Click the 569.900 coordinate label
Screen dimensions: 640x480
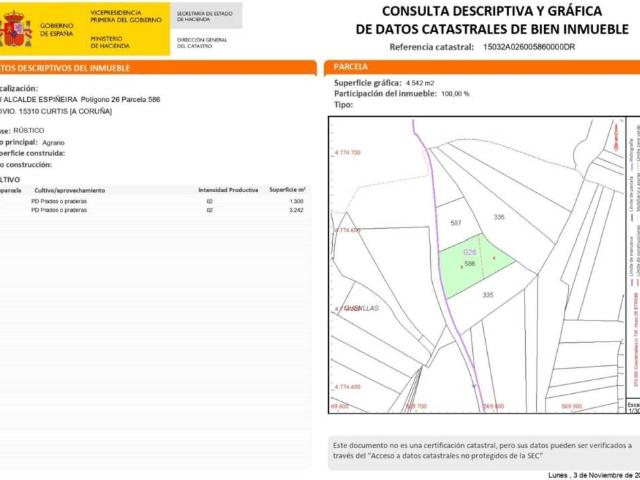pyautogui.click(x=572, y=407)
